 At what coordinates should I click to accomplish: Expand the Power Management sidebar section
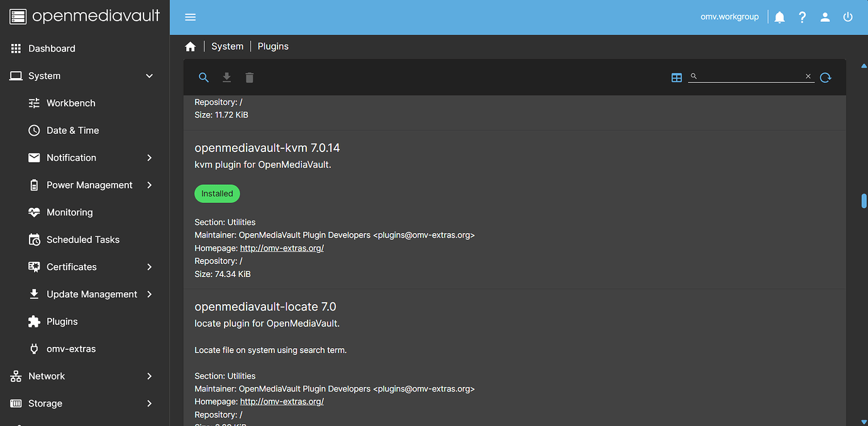(x=149, y=185)
